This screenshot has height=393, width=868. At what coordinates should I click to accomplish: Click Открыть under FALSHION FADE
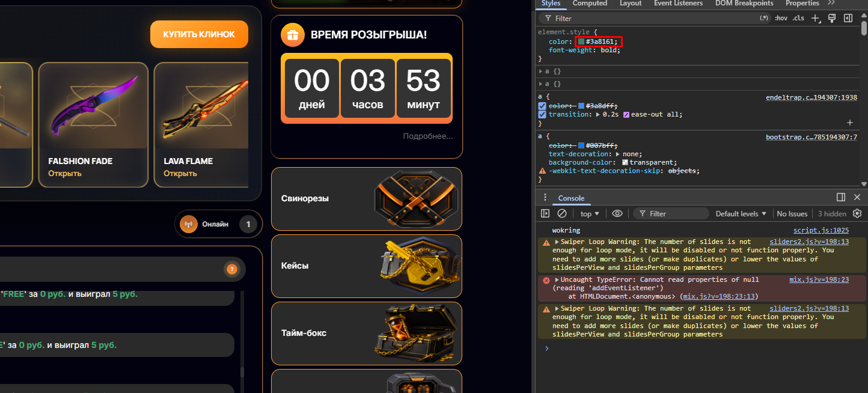click(x=65, y=173)
